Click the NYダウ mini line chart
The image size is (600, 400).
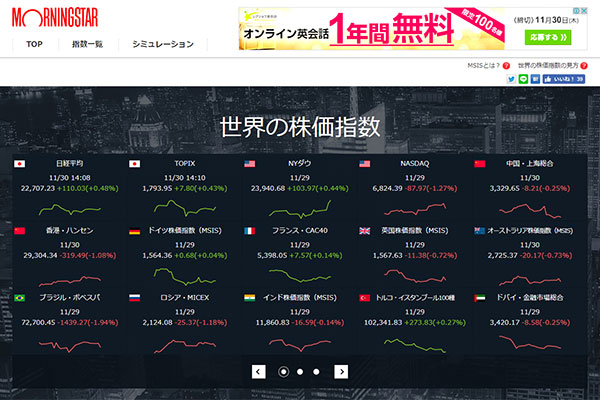point(300,209)
